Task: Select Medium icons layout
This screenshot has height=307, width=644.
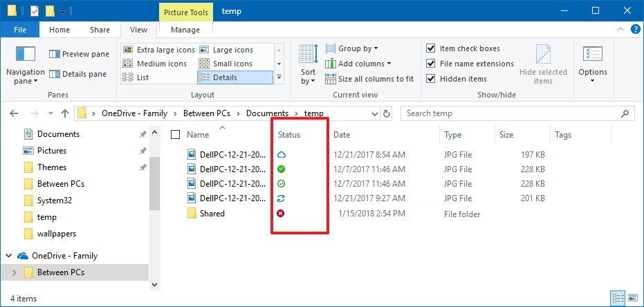Action: [x=155, y=64]
